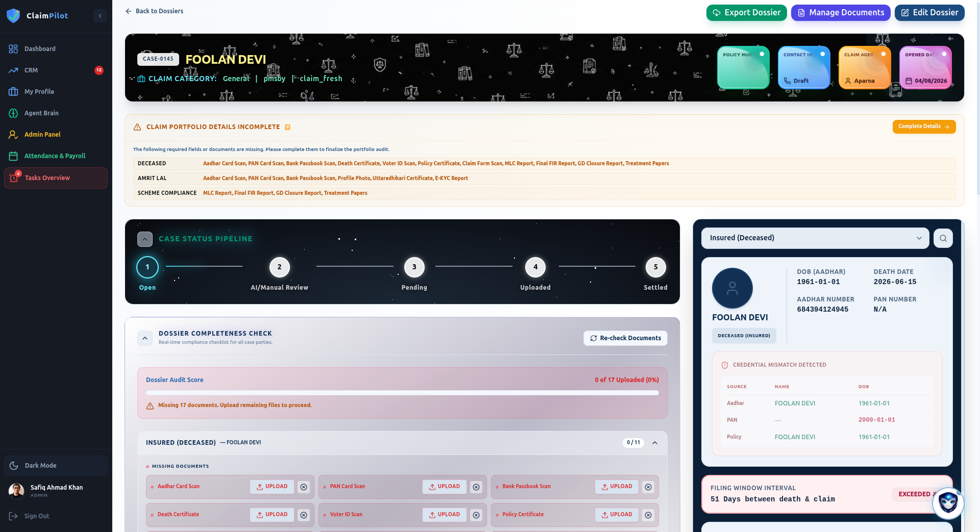980x532 pixels.
Task: Click the insured profile avatar circle
Action: pos(732,288)
